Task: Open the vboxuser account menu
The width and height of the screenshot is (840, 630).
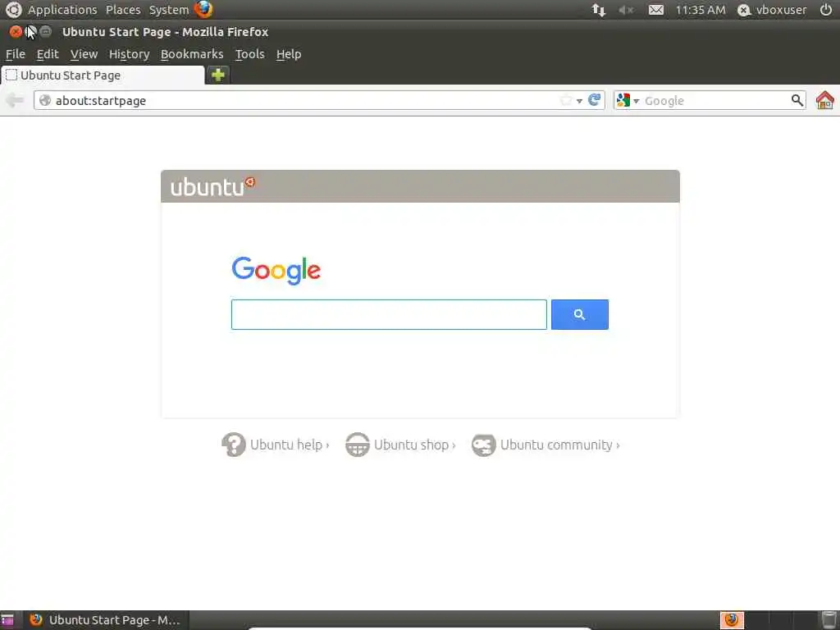Action: [x=772, y=10]
